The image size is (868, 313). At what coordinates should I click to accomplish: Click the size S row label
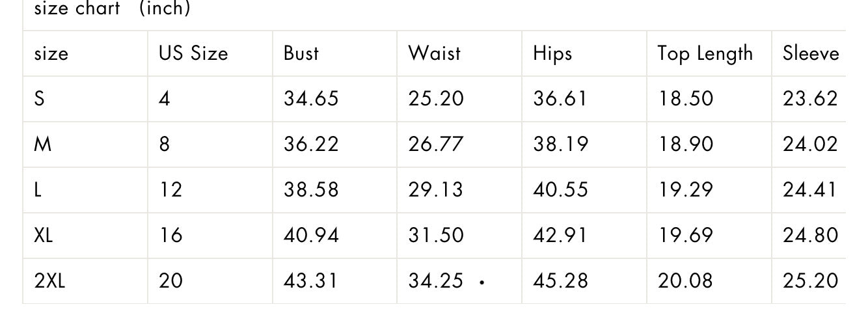(x=40, y=99)
